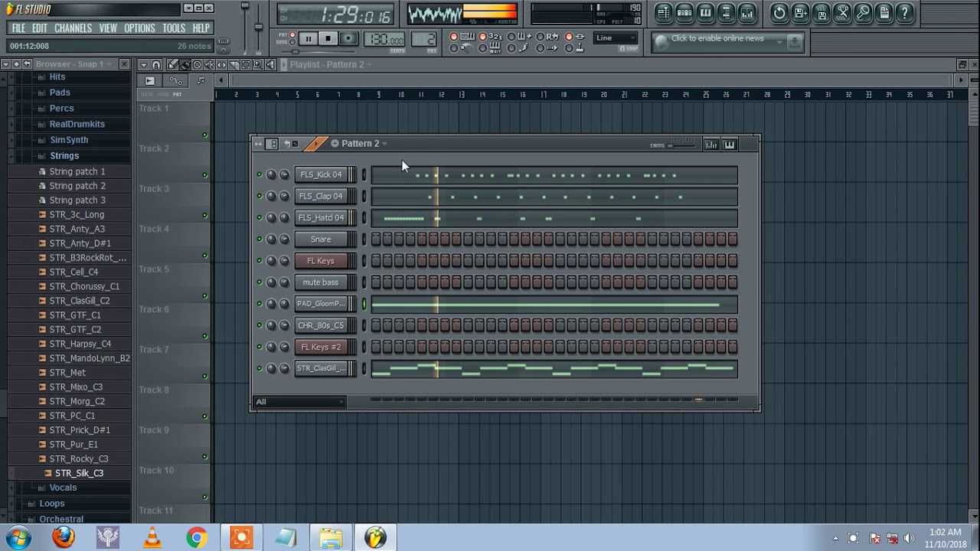Open the OPTIONS menu
980x551 pixels.
(139, 28)
